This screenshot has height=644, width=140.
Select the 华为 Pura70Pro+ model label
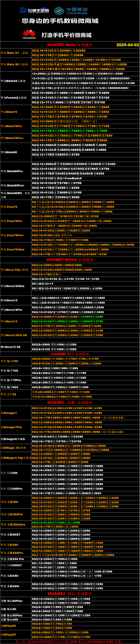point(13,235)
